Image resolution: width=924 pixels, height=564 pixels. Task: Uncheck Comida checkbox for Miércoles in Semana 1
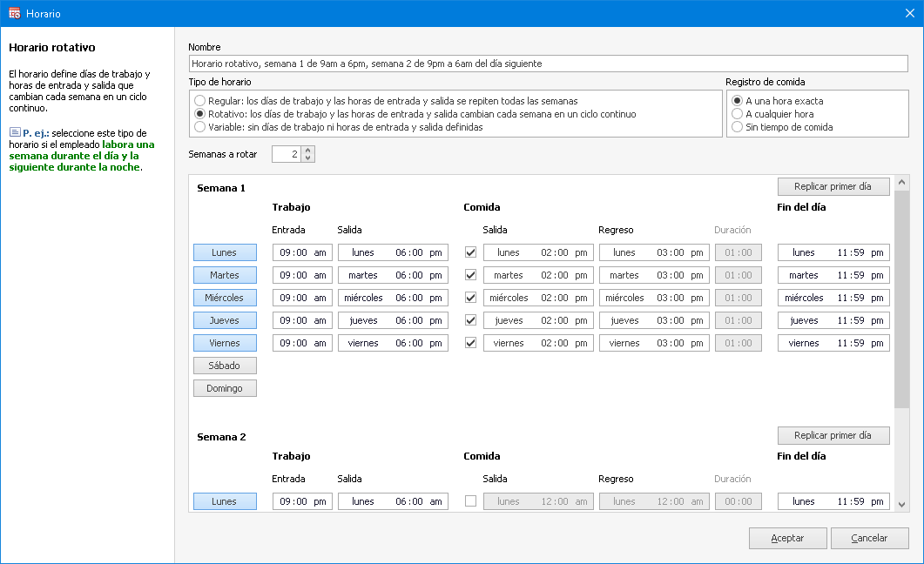tap(471, 298)
